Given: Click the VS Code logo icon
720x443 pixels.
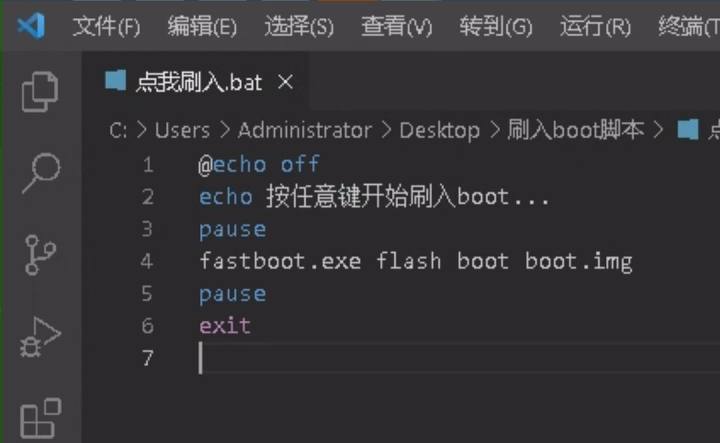Looking at the screenshot, I should pos(31,26).
